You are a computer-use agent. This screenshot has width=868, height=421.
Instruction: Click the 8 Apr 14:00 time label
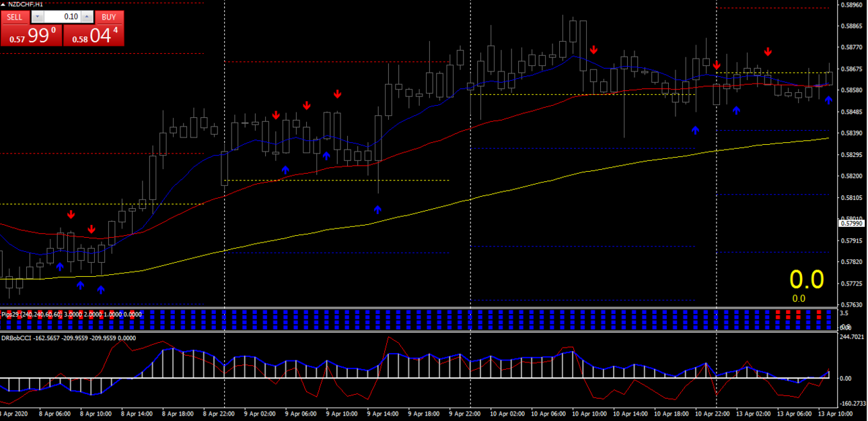(137, 414)
